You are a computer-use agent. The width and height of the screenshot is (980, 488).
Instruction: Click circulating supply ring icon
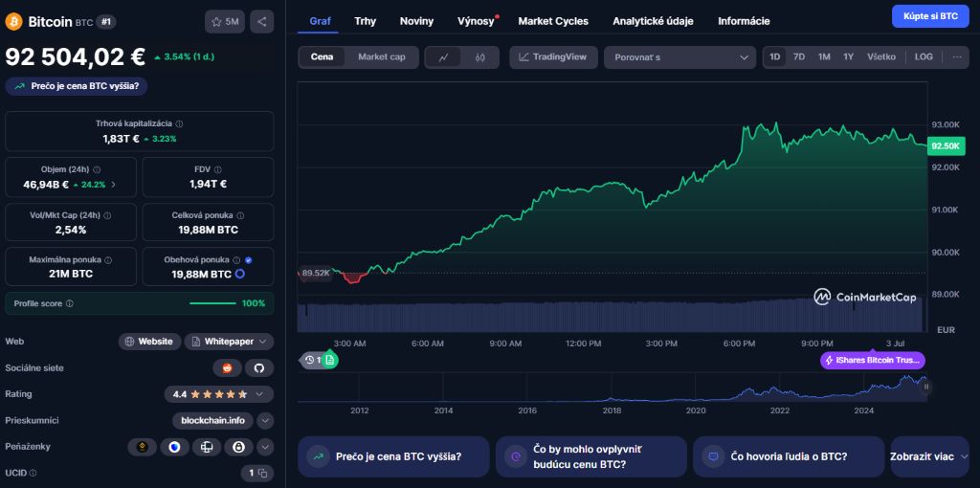point(239,275)
